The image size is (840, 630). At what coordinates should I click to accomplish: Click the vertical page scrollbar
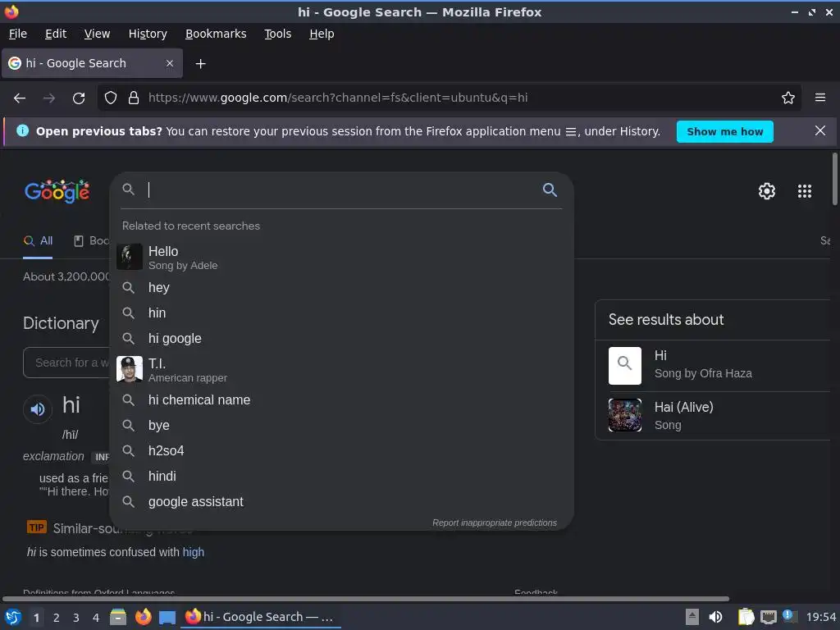(x=834, y=179)
